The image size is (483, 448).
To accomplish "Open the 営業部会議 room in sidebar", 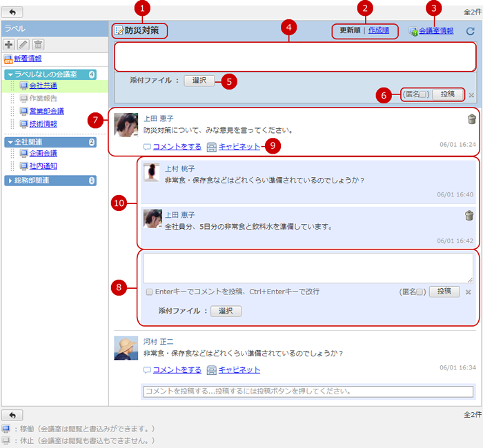I will pos(47,111).
